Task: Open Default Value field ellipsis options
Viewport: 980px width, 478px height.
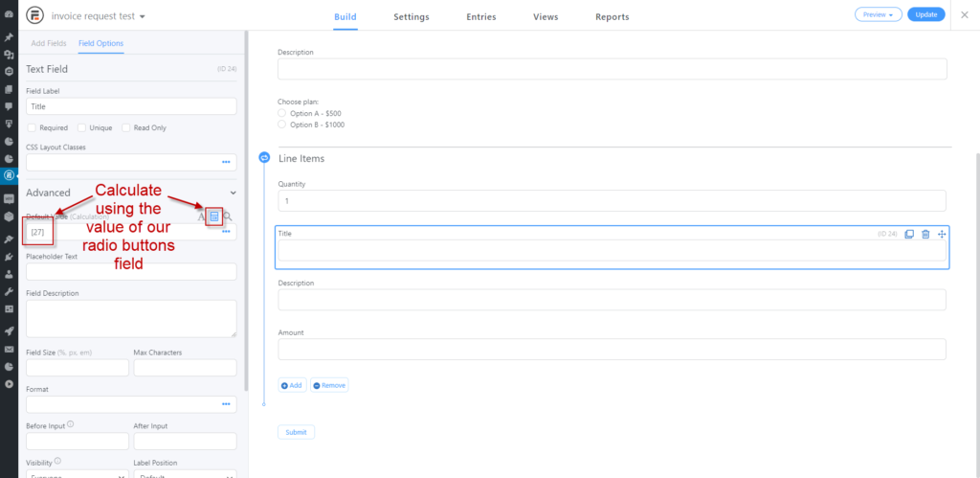Action: pyautogui.click(x=226, y=232)
